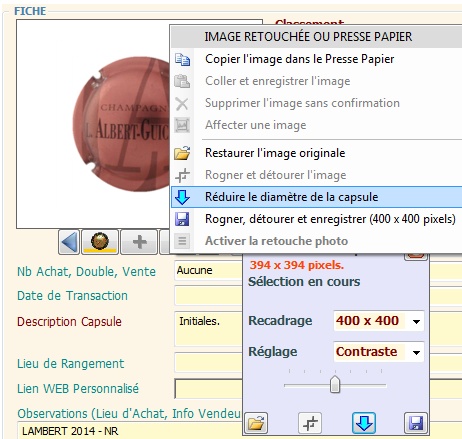Click Supprimer l'image sans confirmation entry
The height and width of the screenshot is (439, 462).
click(316, 103)
